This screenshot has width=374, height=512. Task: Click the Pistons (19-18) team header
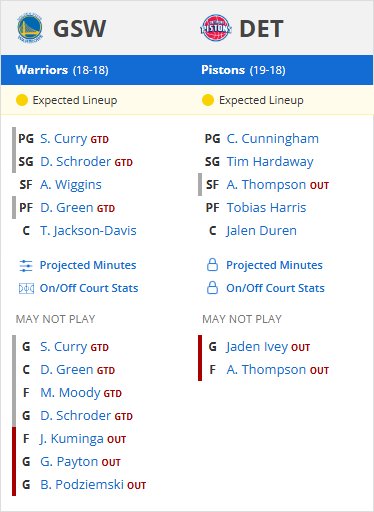point(243,70)
